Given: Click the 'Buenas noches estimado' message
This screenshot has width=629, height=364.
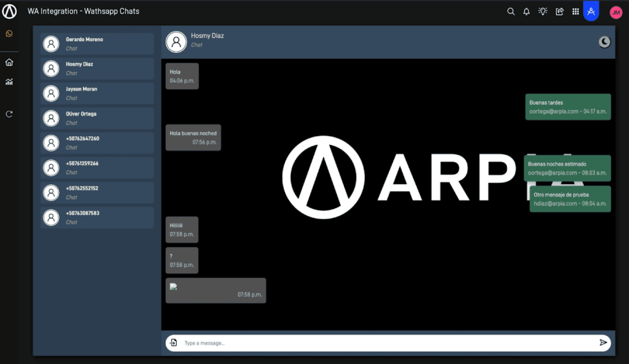Looking at the screenshot, I should coord(567,168).
